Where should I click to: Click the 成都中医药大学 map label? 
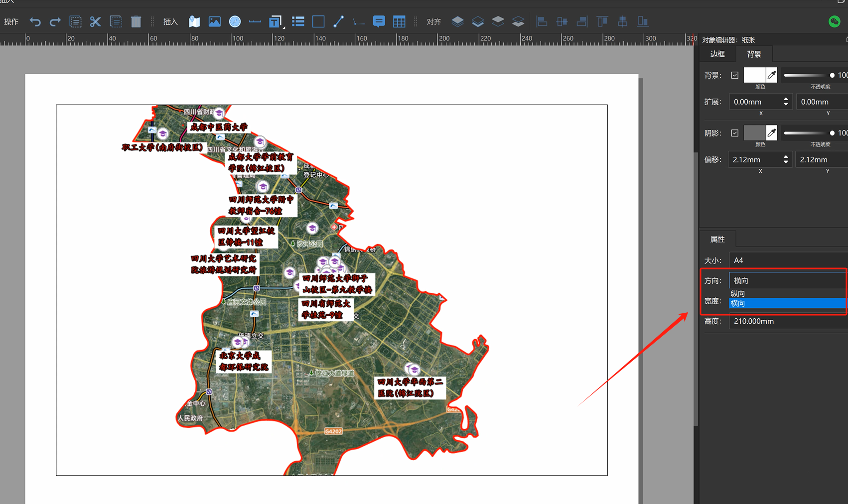[x=219, y=127]
